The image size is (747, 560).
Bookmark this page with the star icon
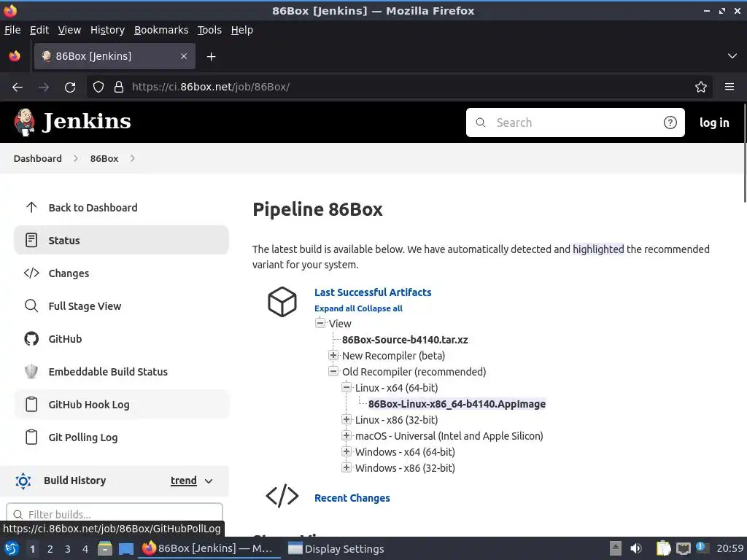pyautogui.click(x=701, y=87)
